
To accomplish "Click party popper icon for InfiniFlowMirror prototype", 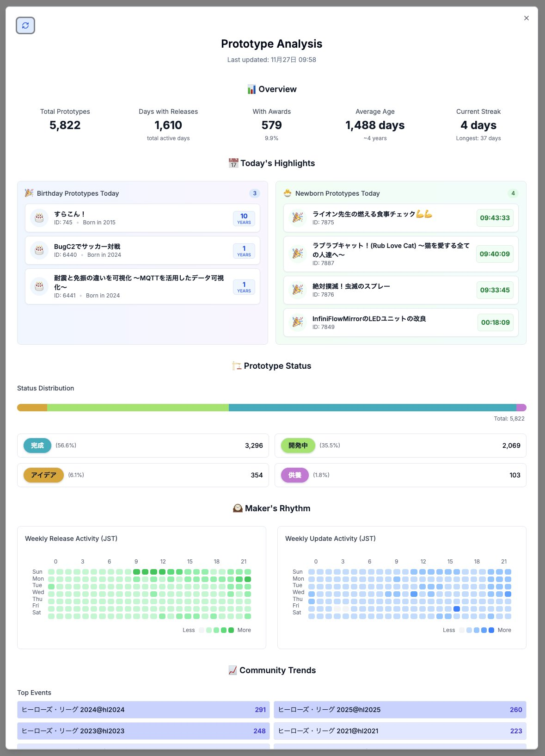I will pos(298,322).
